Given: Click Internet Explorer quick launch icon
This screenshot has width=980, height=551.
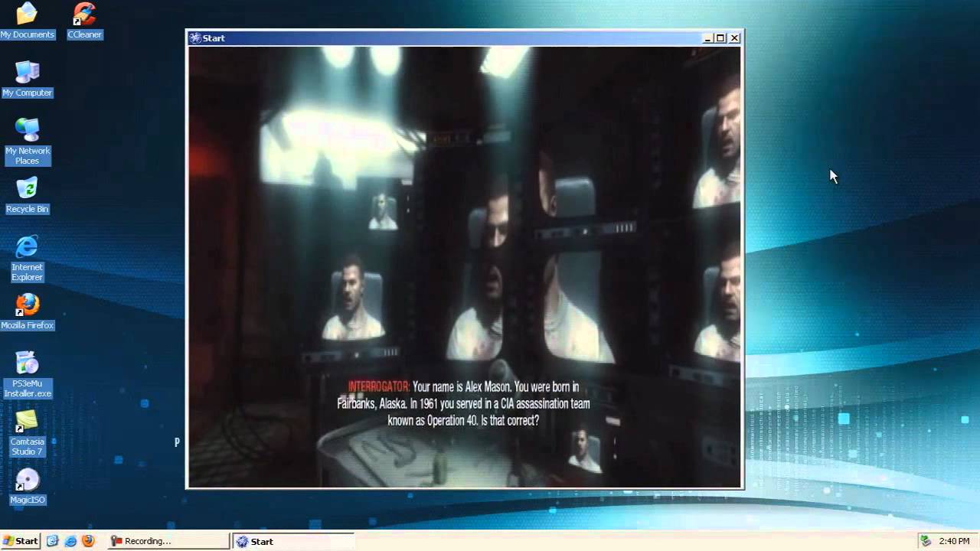Looking at the screenshot, I should (70, 541).
